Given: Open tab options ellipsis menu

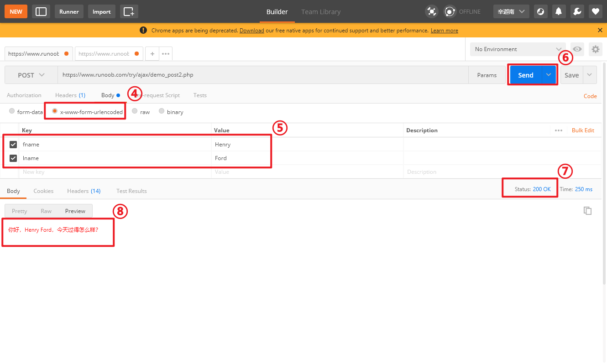Looking at the screenshot, I should 166,53.
